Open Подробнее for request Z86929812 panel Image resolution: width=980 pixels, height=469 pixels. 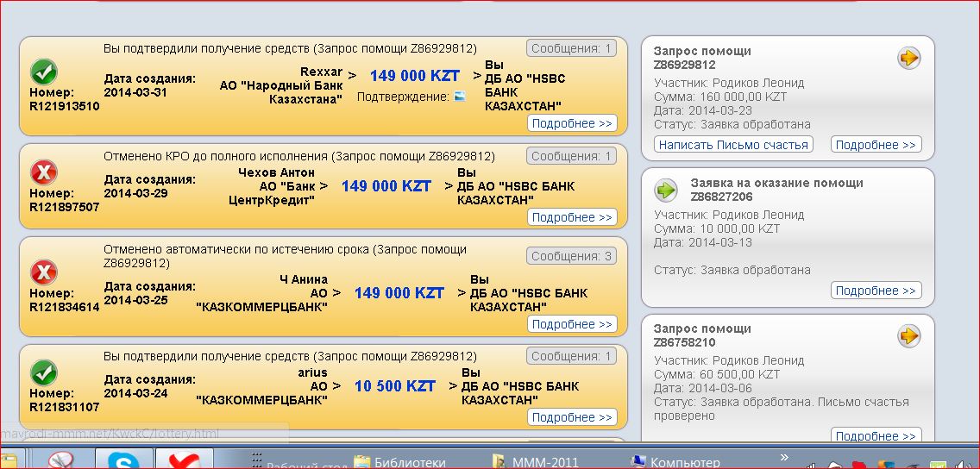(x=876, y=145)
